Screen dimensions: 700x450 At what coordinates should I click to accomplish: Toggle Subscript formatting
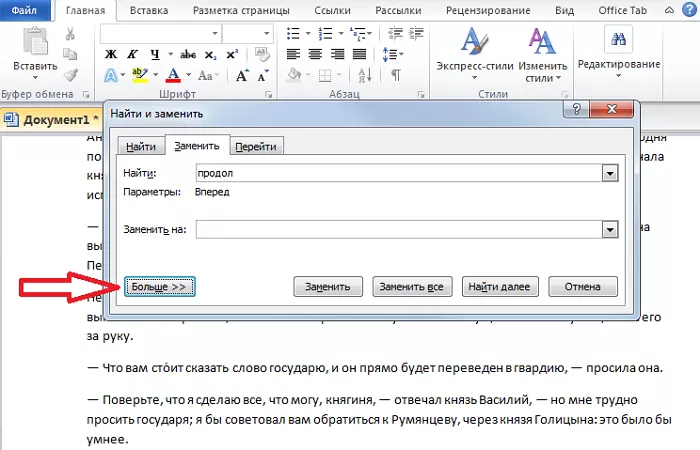coord(210,55)
